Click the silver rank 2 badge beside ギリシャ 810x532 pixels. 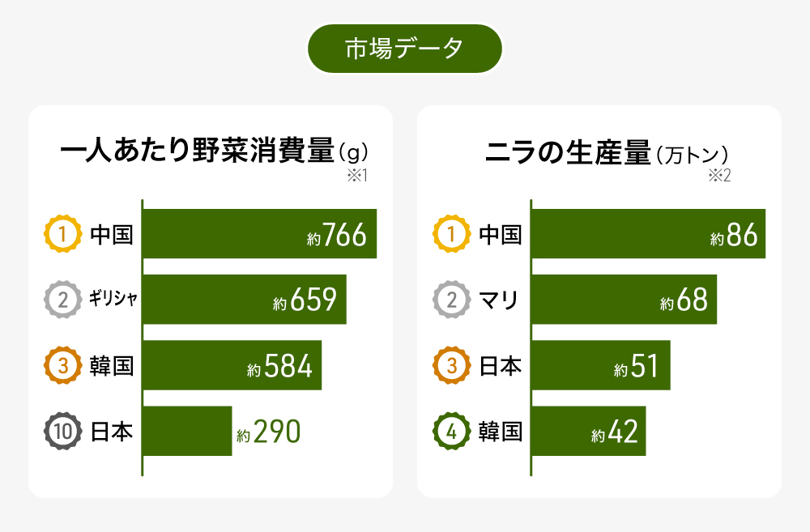(x=62, y=300)
